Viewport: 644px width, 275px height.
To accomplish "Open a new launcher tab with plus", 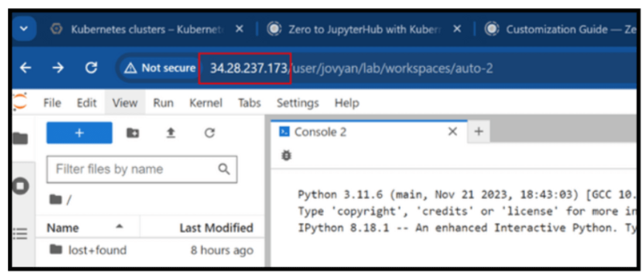I will coord(479,132).
